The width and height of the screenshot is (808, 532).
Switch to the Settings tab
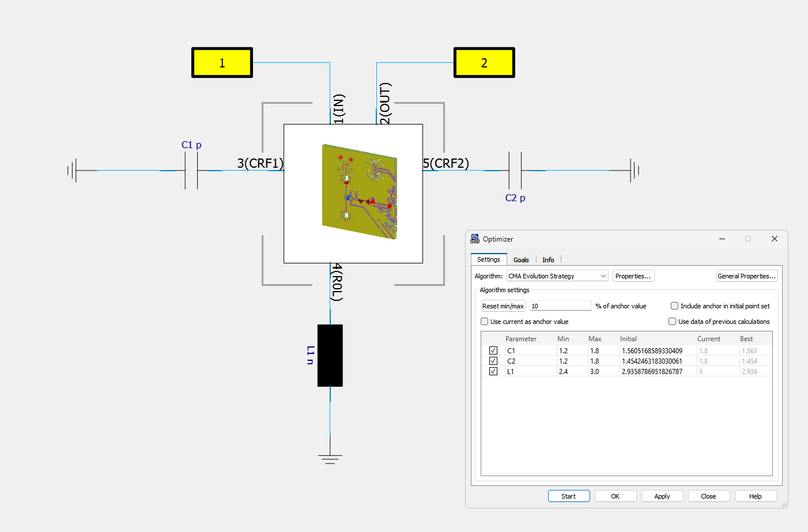pos(489,259)
